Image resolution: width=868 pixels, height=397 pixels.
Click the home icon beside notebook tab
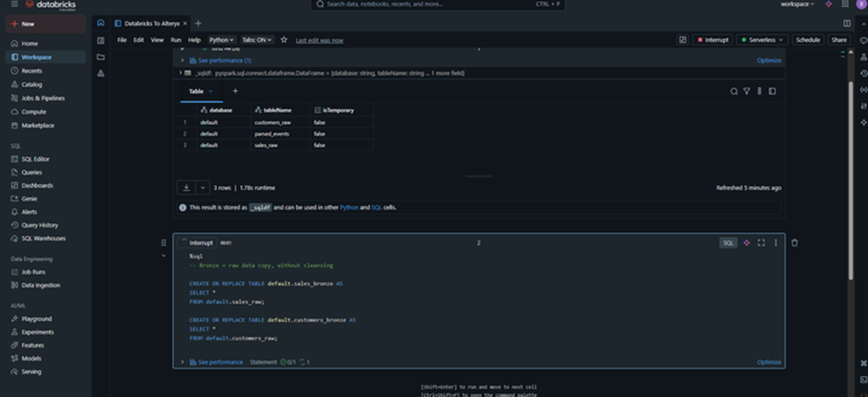(x=100, y=23)
